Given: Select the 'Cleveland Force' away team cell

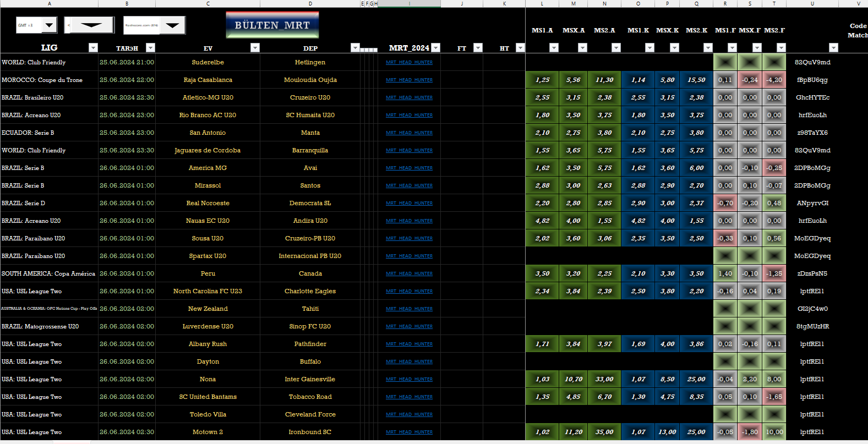Looking at the screenshot, I should point(310,414).
